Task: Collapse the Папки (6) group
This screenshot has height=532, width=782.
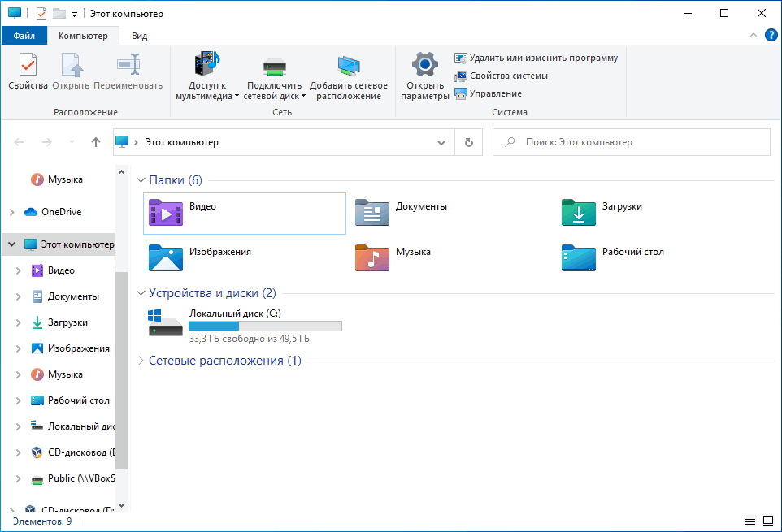Action: (141, 180)
